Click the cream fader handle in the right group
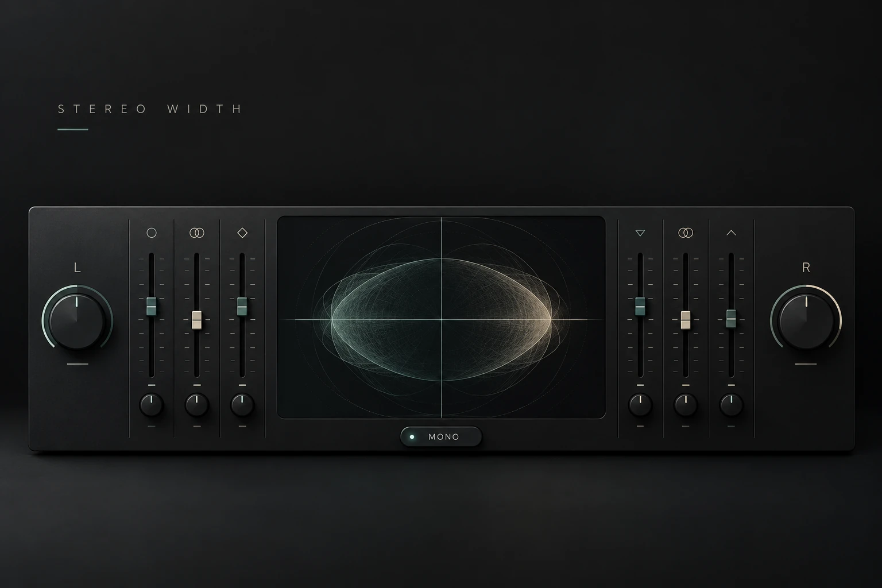Screen dimensions: 882x588 pyautogui.click(x=686, y=320)
